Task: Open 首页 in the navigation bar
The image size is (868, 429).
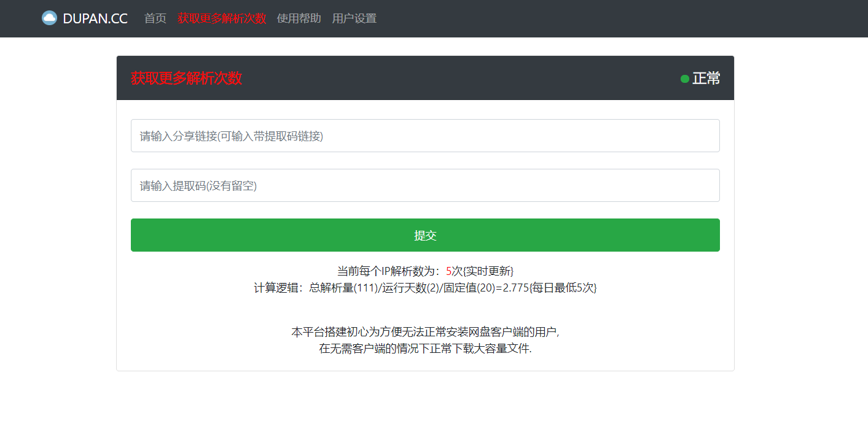Action: coord(154,18)
